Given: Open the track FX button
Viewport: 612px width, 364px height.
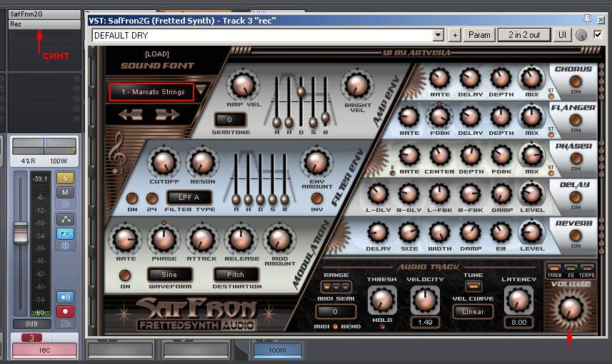Looking at the screenshot, I should pyautogui.click(x=65, y=233).
